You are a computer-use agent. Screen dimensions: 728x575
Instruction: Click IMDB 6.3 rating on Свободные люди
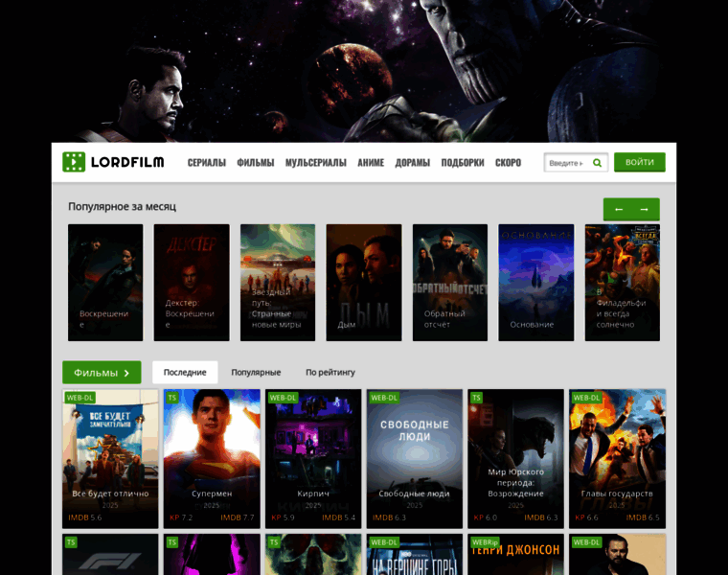[389, 517]
